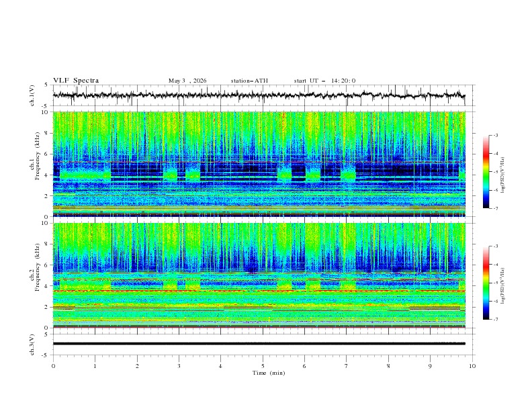Click the 7 minute tick on time axis
The height and width of the screenshot is (411, 532).
[347, 366]
